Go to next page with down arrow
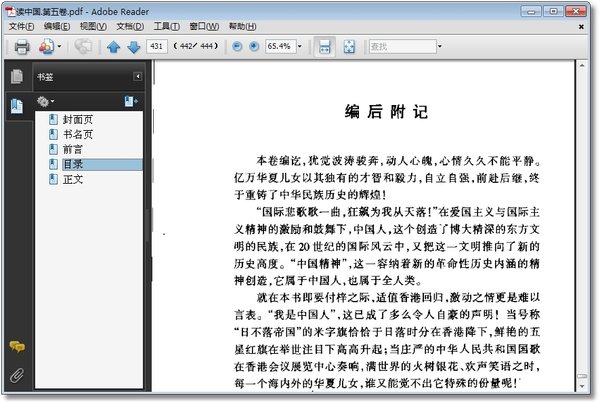Viewport: 600px width, 404px height. (134, 47)
